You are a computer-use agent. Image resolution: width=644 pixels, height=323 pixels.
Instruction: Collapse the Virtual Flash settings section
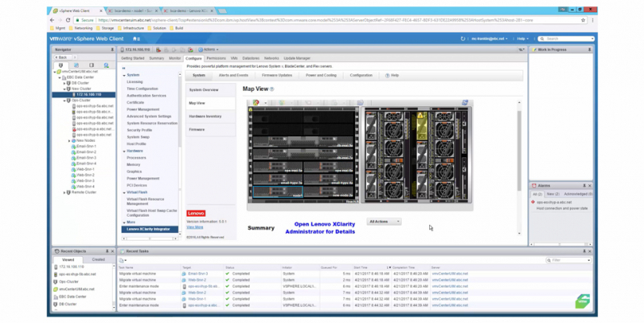point(124,193)
